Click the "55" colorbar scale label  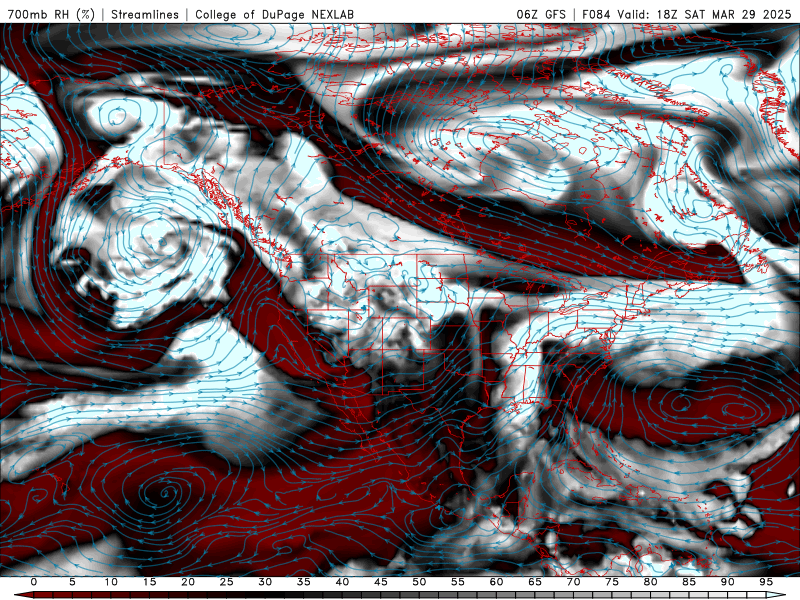[x=458, y=582]
